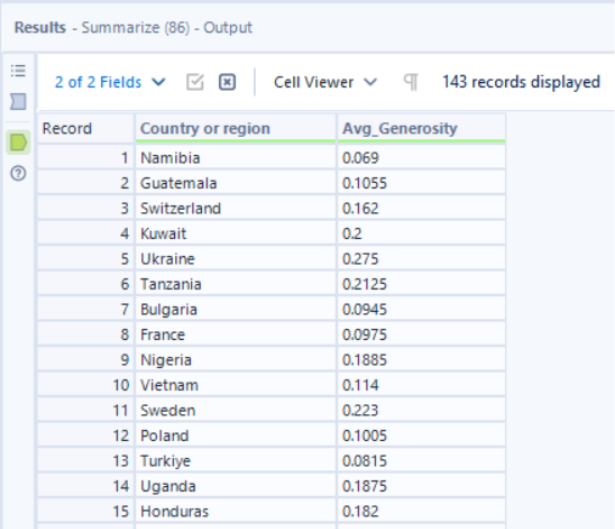Click the value 0.1005 for Poland

pyautogui.click(x=421, y=436)
